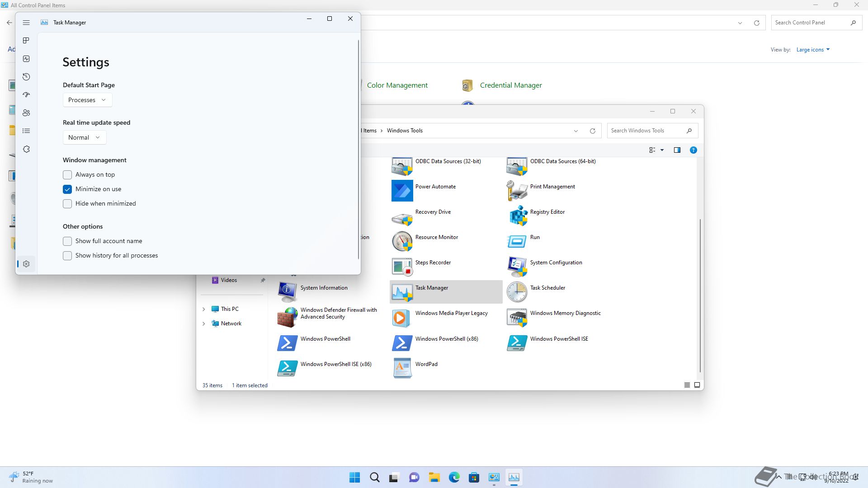Open View by Large icons dropdown
The height and width of the screenshot is (488, 868).
point(813,50)
